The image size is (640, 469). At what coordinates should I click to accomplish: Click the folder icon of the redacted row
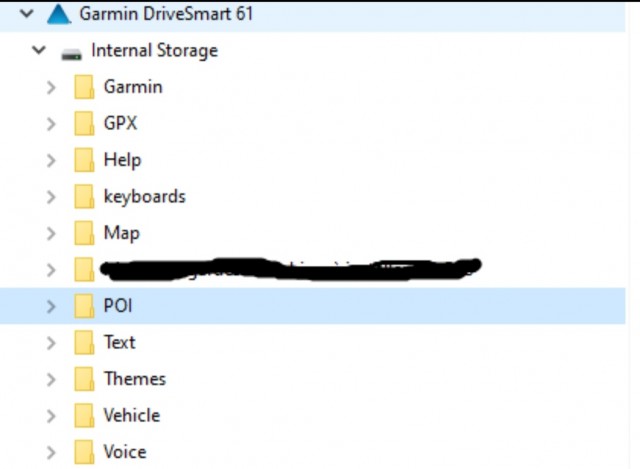84,269
